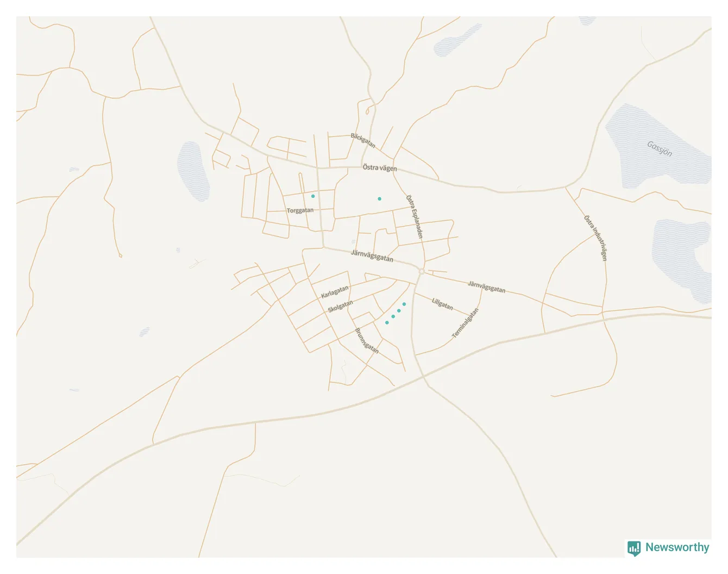Select the Östra Esplanaden label
Viewport: 728px width, 574px height.
click(415, 216)
